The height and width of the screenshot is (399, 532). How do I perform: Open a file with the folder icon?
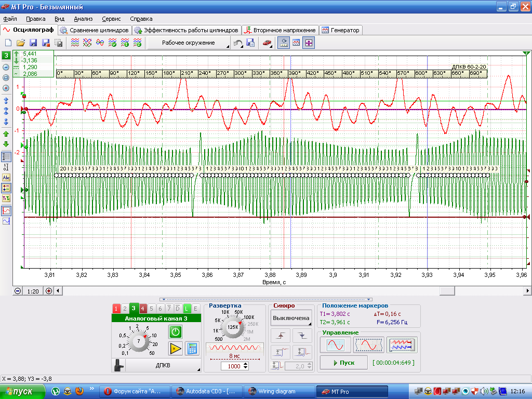click(21, 43)
